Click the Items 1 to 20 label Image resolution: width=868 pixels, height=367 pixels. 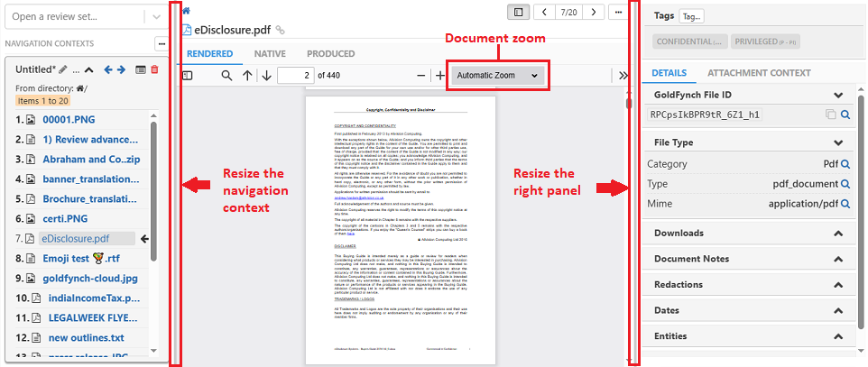tap(42, 101)
